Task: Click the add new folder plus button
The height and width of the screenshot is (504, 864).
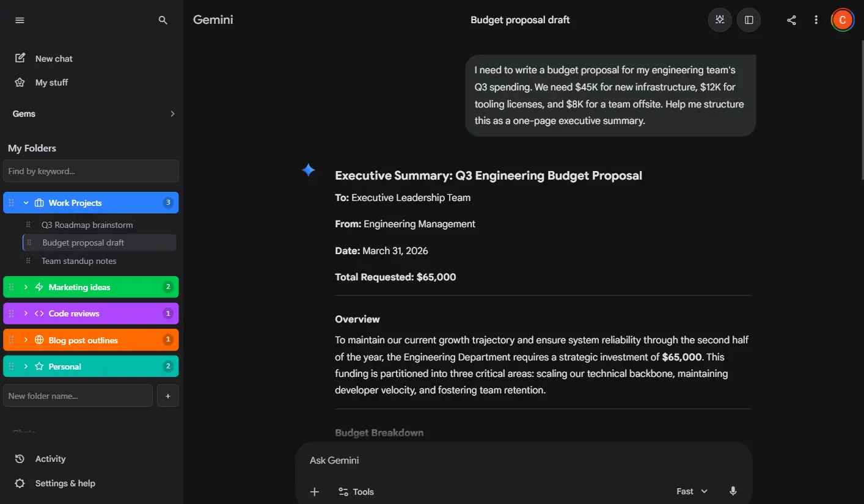Action: click(168, 396)
